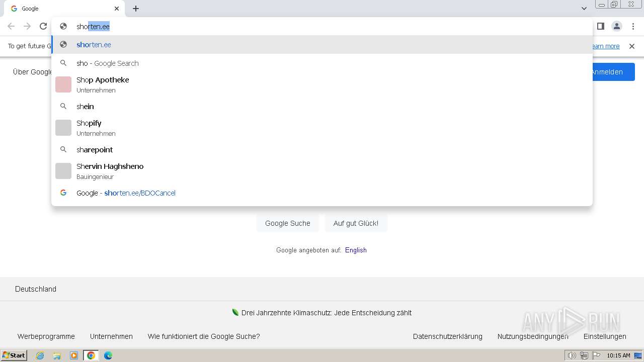Open the Einstellungen footer menu

605,336
